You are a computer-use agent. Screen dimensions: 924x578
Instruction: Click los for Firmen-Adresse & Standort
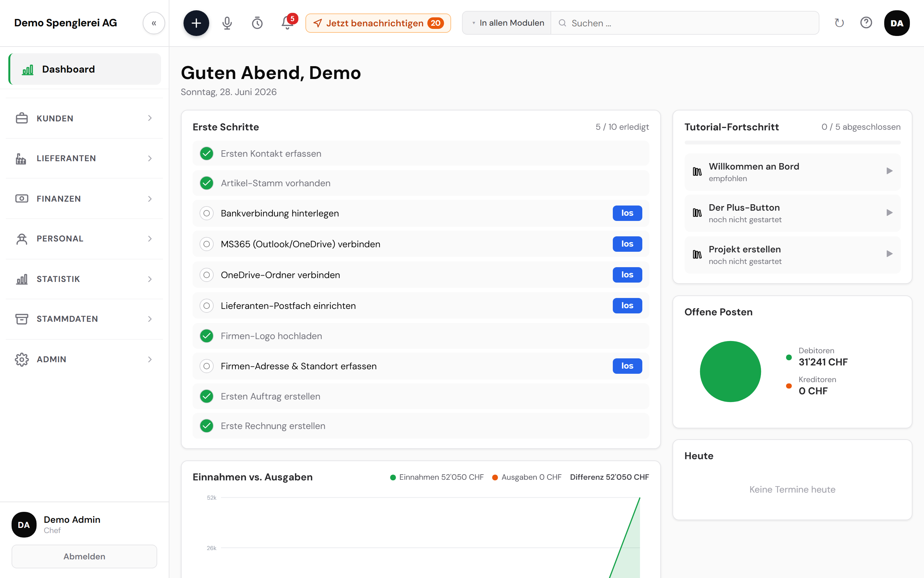pos(627,366)
